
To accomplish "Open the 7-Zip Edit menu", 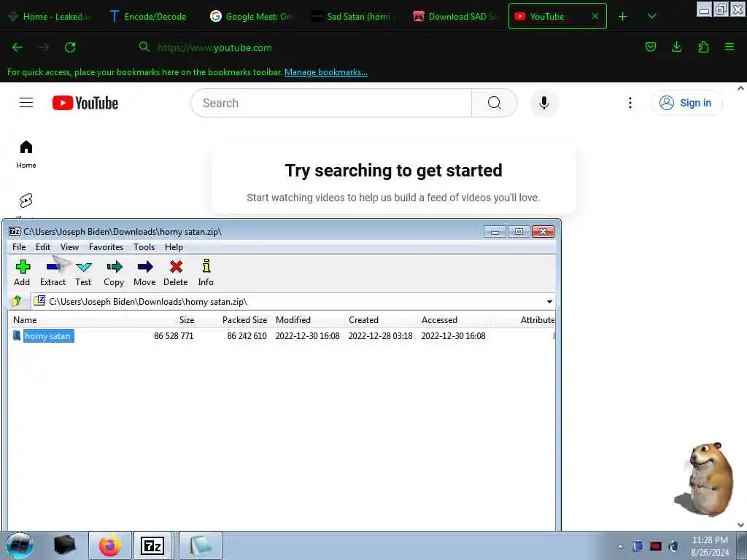I will [x=43, y=247].
